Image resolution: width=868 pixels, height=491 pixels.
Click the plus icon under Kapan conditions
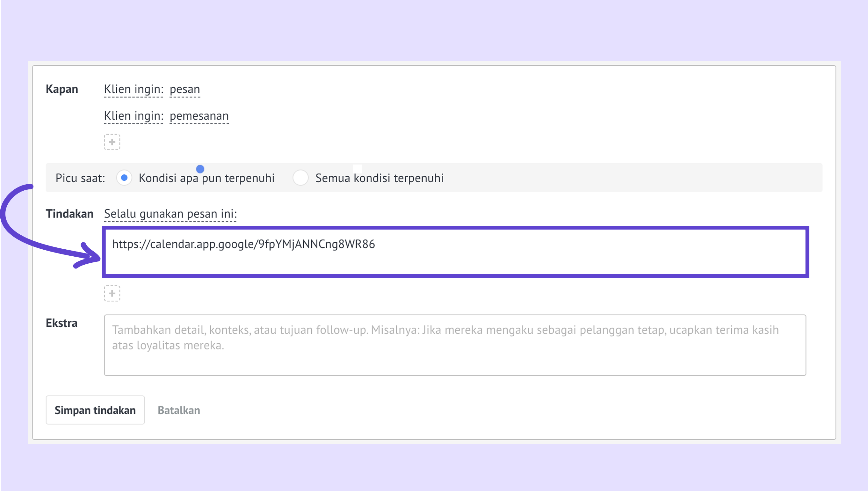[112, 142]
